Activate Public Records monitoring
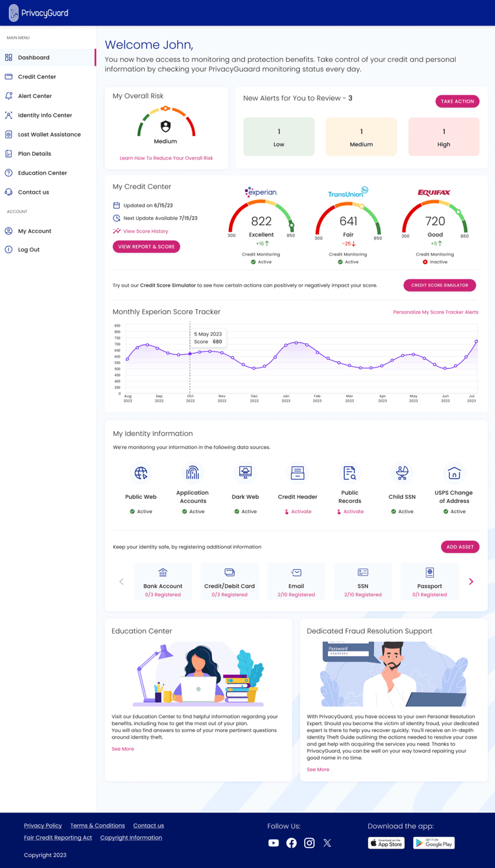 pyautogui.click(x=350, y=511)
